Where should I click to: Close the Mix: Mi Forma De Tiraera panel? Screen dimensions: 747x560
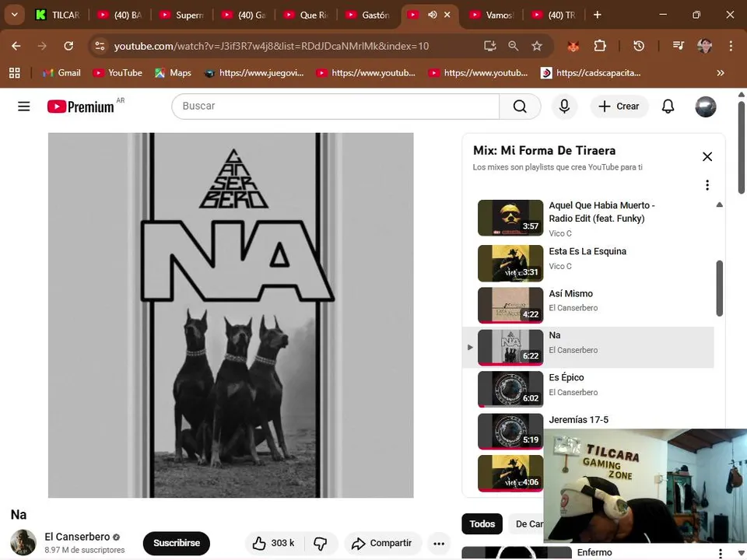click(x=707, y=156)
